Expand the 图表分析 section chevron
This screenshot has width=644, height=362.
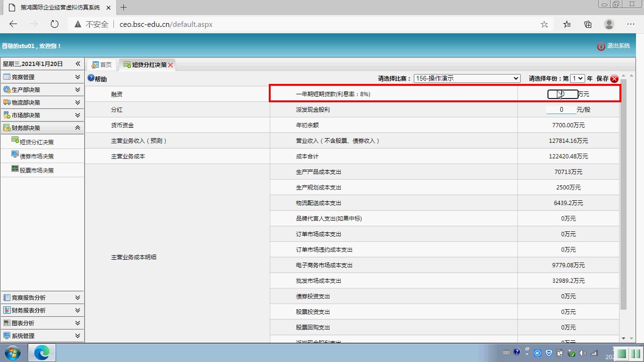(x=78, y=323)
